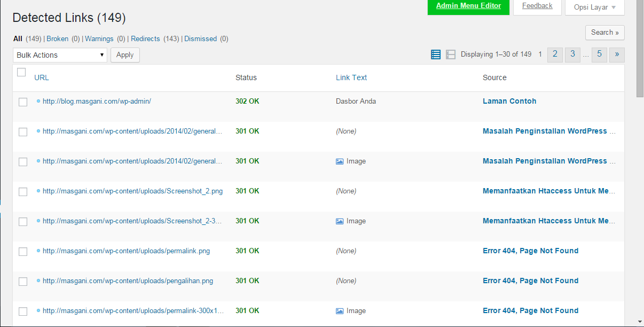The image size is (644, 327).
Task: Open Error 404 source in permalink.png row
Action: point(530,251)
